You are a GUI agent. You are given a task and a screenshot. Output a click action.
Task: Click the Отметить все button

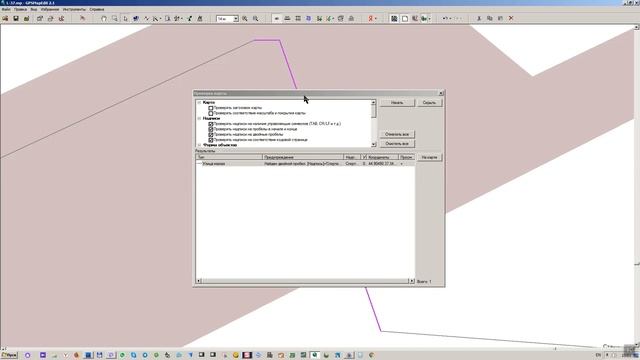(397, 134)
